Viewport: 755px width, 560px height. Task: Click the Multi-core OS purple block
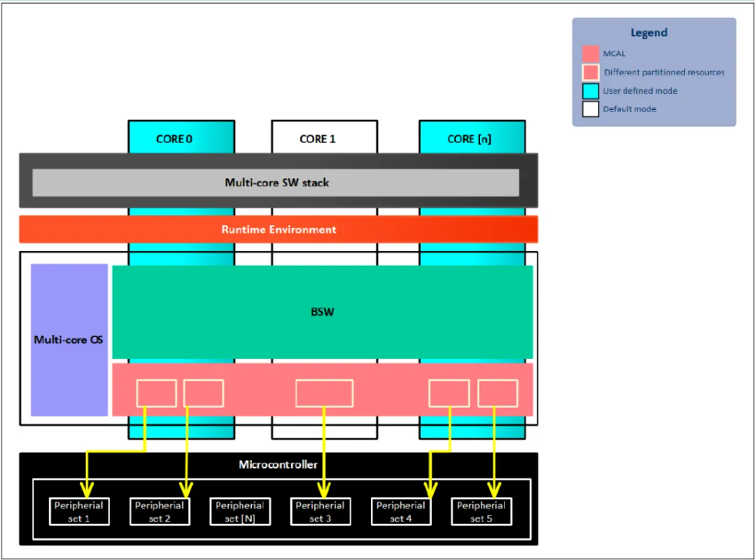(x=69, y=340)
